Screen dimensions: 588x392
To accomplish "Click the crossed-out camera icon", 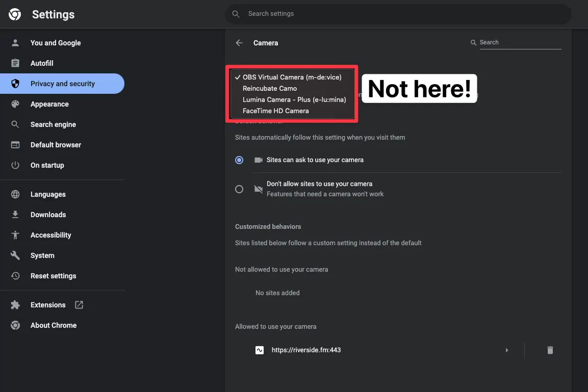I will point(259,189).
